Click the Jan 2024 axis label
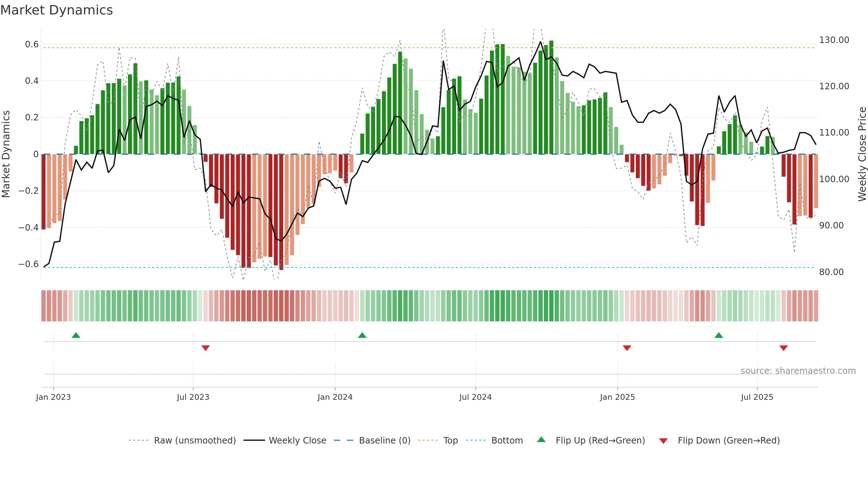Image resolution: width=868 pixels, height=488 pixels. tap(335, 397)
